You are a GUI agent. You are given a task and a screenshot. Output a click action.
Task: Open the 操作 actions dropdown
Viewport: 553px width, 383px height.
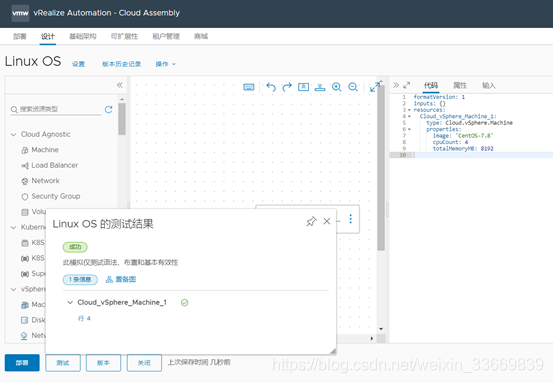(165, 64)
